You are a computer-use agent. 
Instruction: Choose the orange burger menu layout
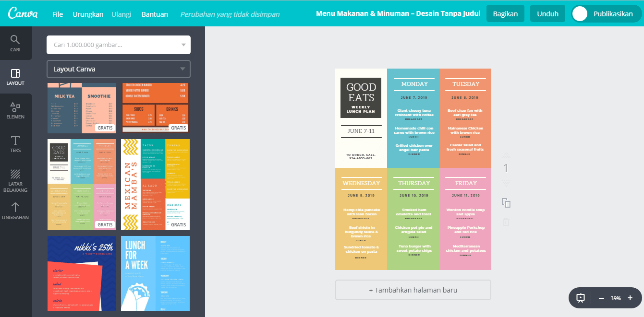pyautogui.click(x=155, y=108)
